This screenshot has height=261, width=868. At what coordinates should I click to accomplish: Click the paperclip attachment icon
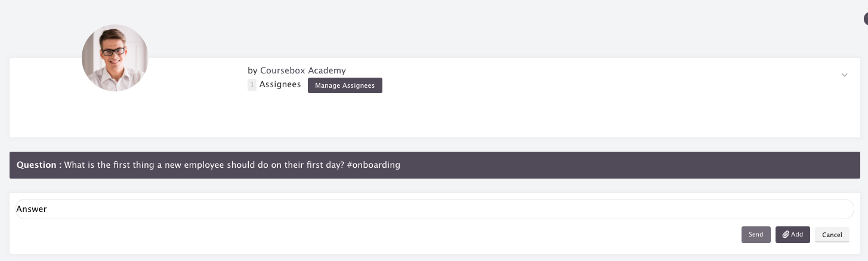click(x=786, y=235)
